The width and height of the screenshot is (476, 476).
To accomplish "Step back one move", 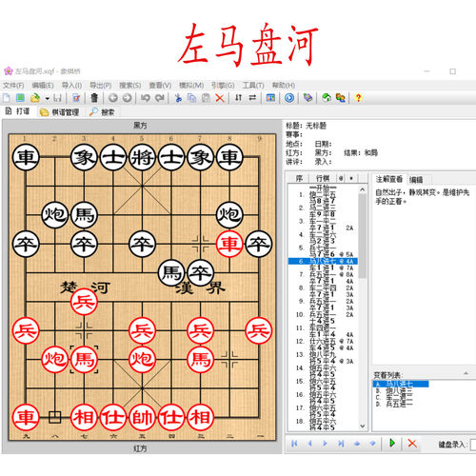I will [x=309, y=444].
